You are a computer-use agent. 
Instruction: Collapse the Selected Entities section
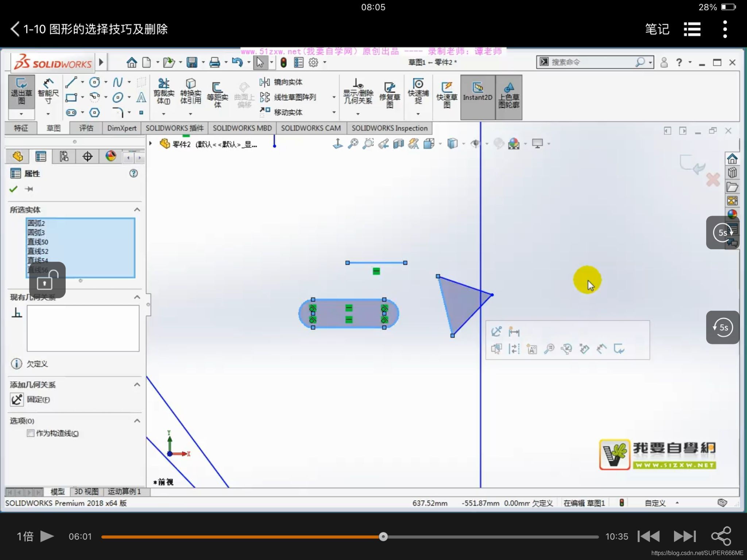tap(137, 210)
